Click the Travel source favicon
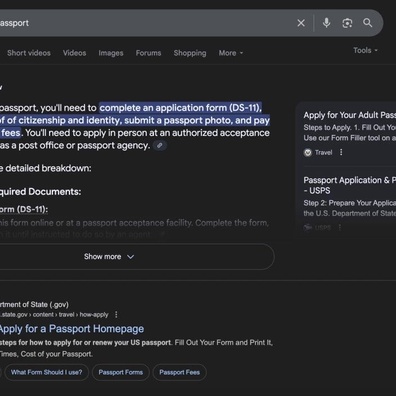This screenshot has height=396, width=396. coord(308,153)
